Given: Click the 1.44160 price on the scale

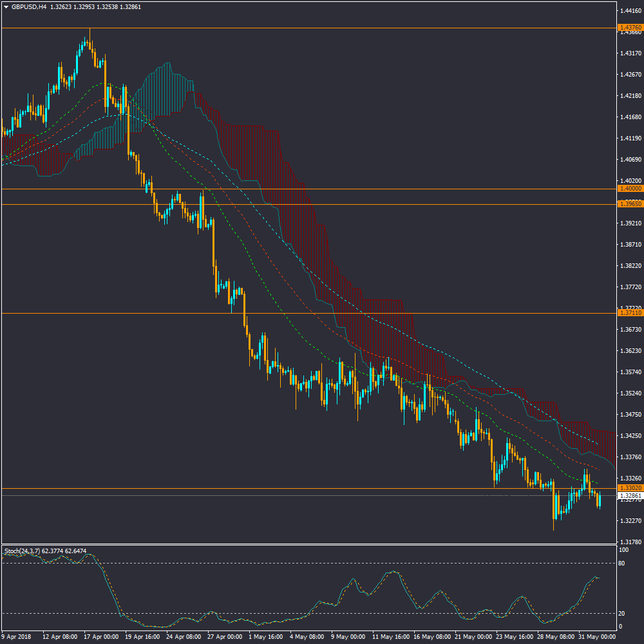Looking at the screenshot, I should coord(629,11).
